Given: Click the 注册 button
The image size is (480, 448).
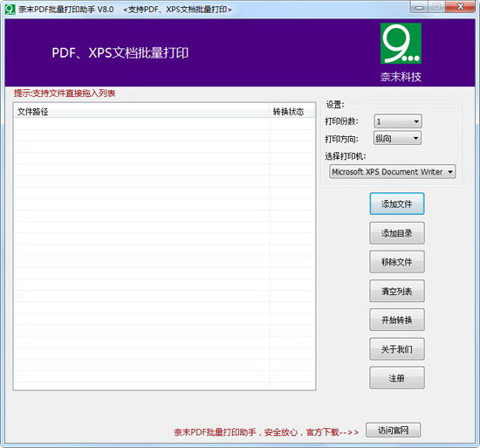Looking at the screenshot, I should pyautogui.click(x=397, y=377).
